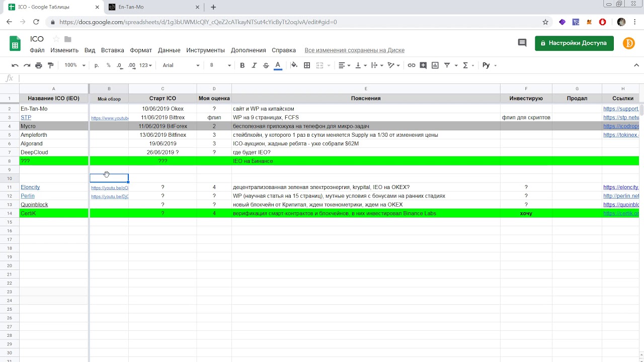Toggle bold formatting

tap(242, 65)
